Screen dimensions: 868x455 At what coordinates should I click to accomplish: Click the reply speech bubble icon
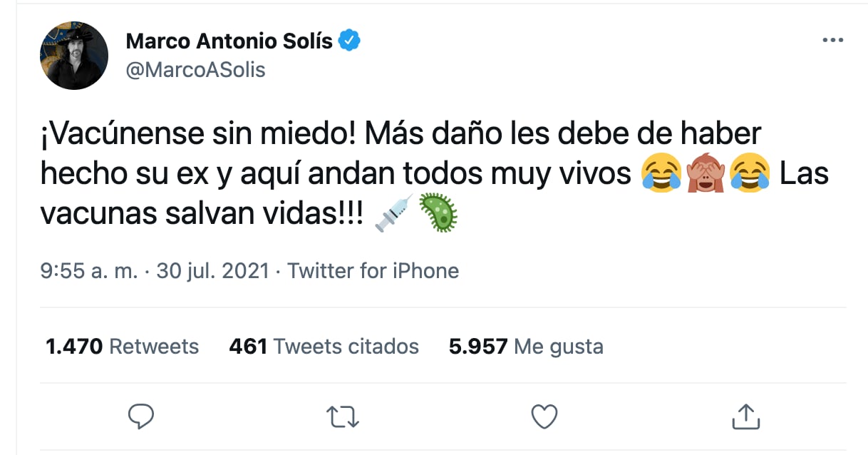coord(141,415)
